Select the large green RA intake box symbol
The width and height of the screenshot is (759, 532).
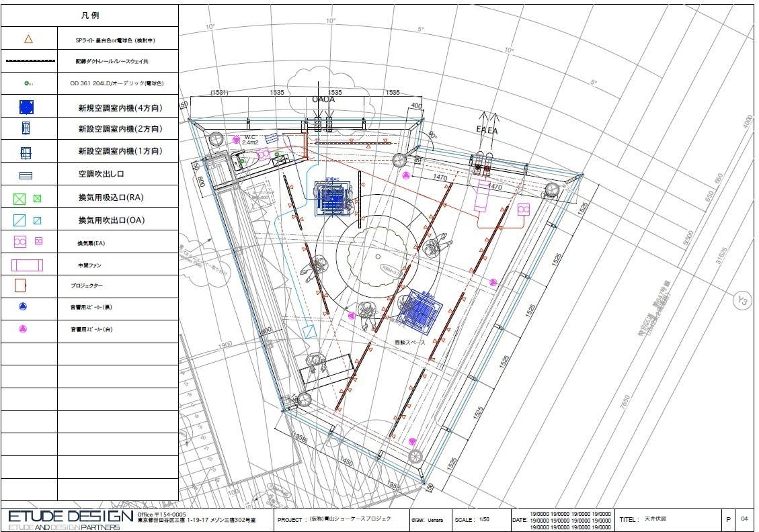[19, 198]
